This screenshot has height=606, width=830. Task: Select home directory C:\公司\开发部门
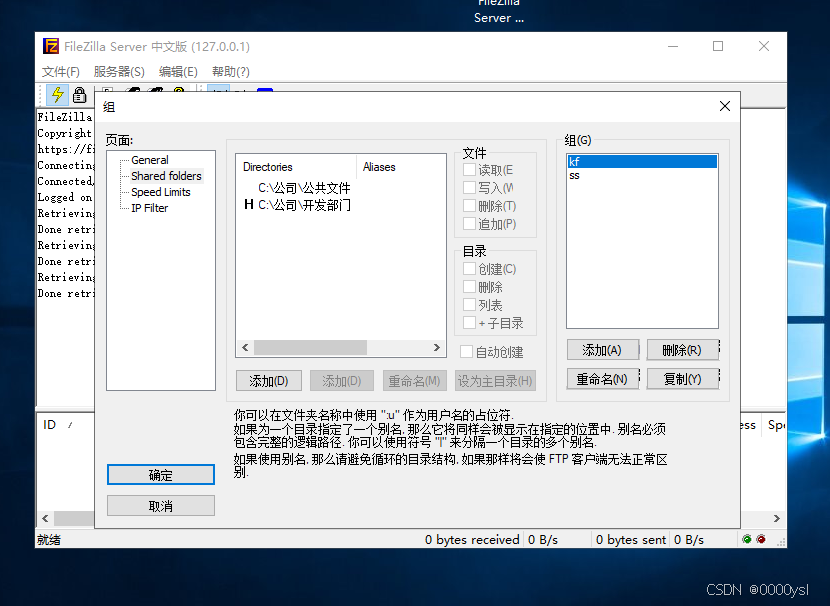(304, 205)
